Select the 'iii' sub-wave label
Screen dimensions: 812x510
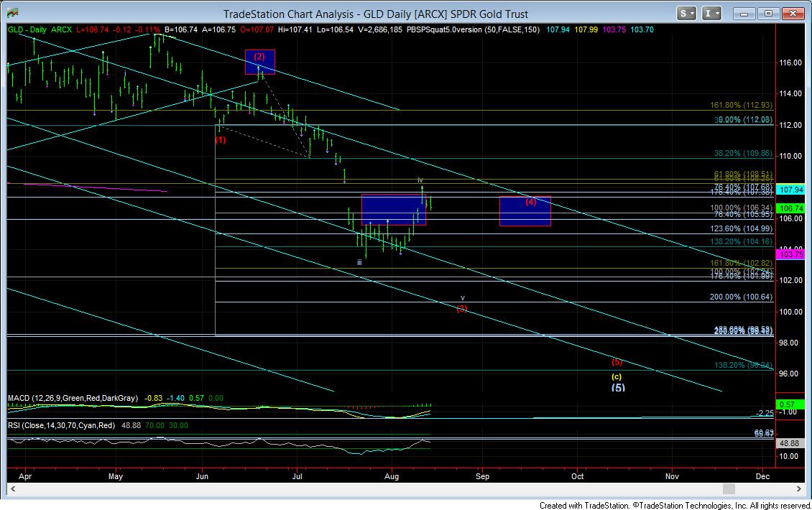359,262
